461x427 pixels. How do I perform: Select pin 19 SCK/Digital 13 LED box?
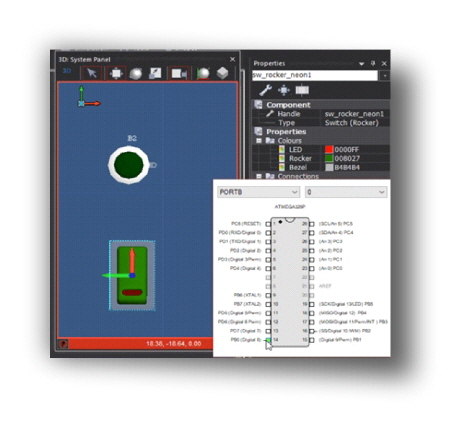tap(312, 304)
